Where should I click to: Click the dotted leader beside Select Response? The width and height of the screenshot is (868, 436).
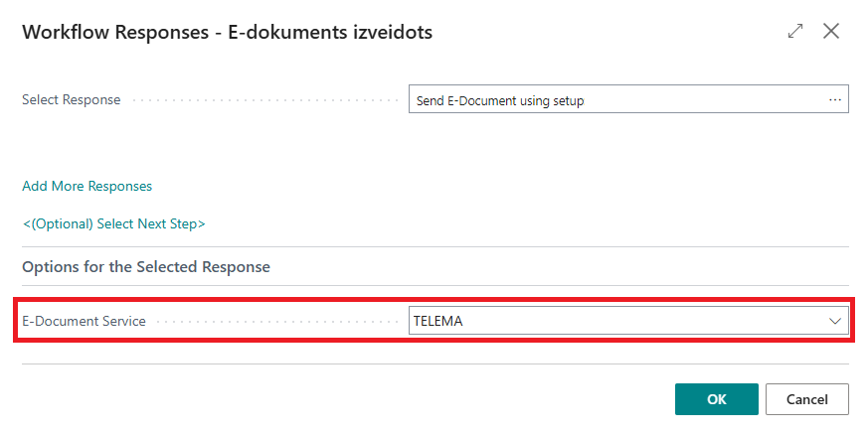click(x=263, y=99)
